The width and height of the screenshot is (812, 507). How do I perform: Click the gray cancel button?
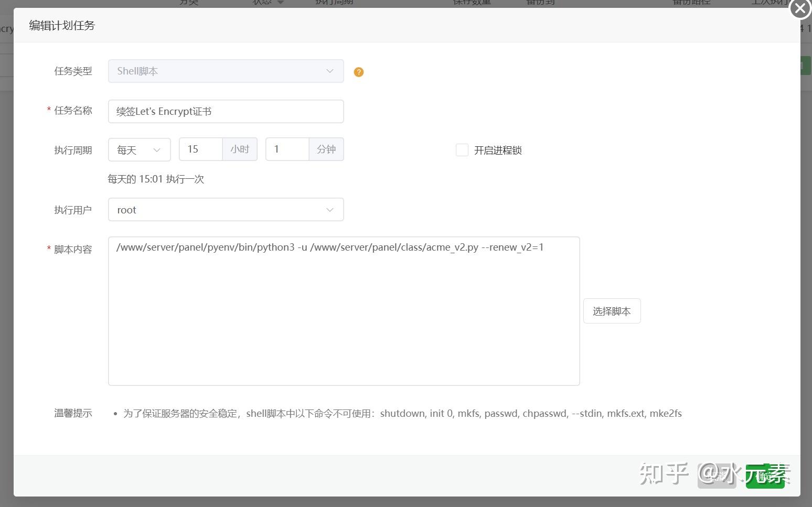(x=717, y=476)
